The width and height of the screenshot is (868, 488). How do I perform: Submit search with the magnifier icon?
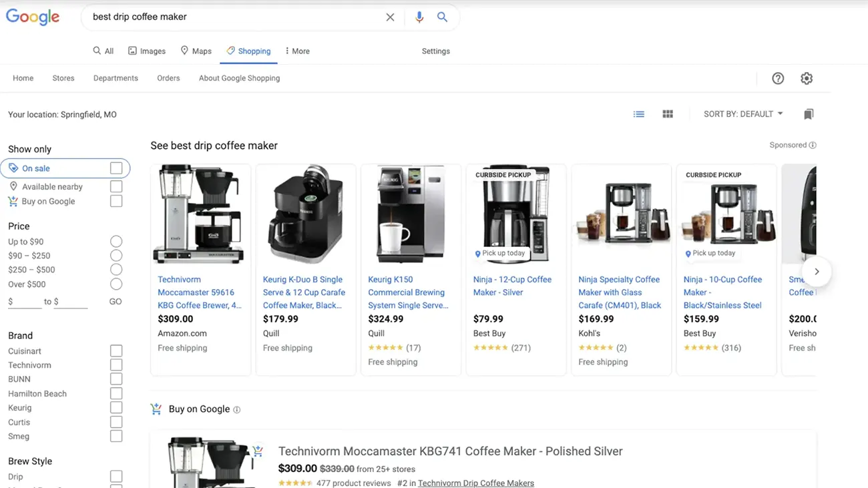pyautogui.click(x=442, y=17)
